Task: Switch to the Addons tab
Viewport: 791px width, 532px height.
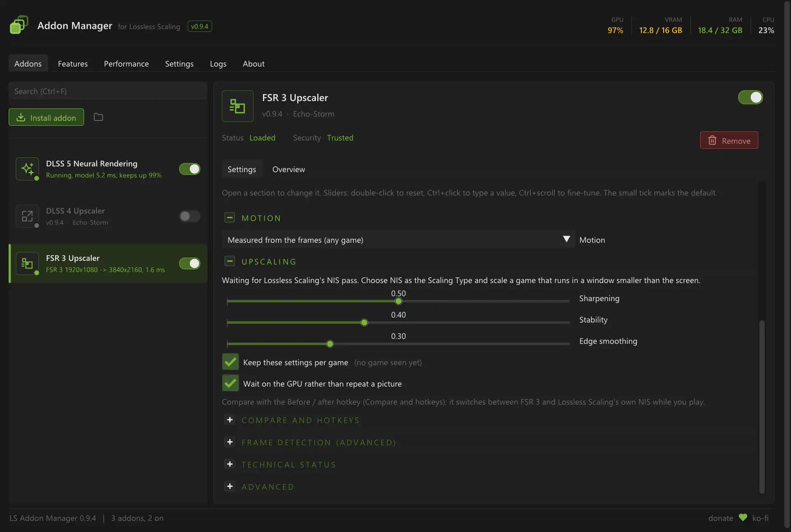Action: tap(28, 64)
